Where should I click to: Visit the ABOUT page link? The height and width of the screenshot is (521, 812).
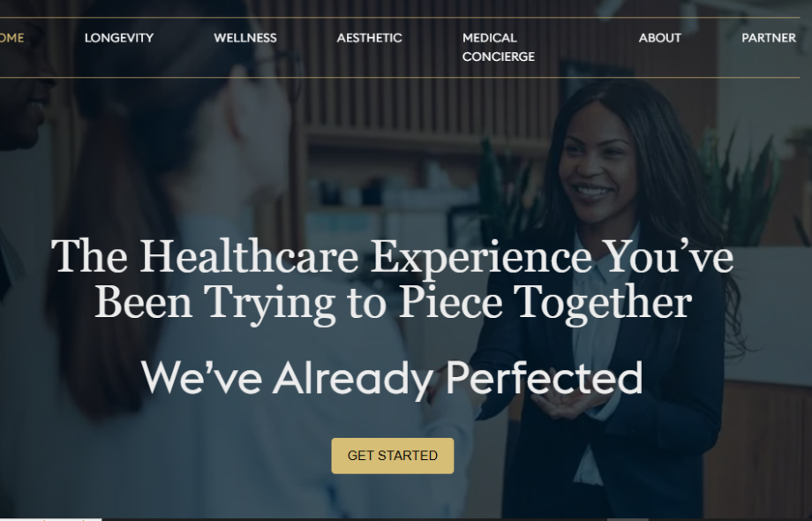660,38
